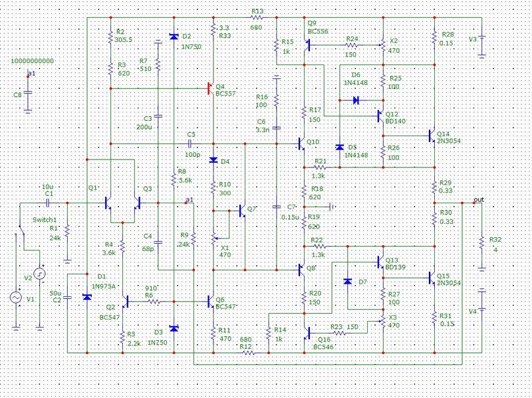This screenshot has height=398, width=532.
Task: Click the Q12 BD140 transistor symbol
Action: [x=380, y=116]
